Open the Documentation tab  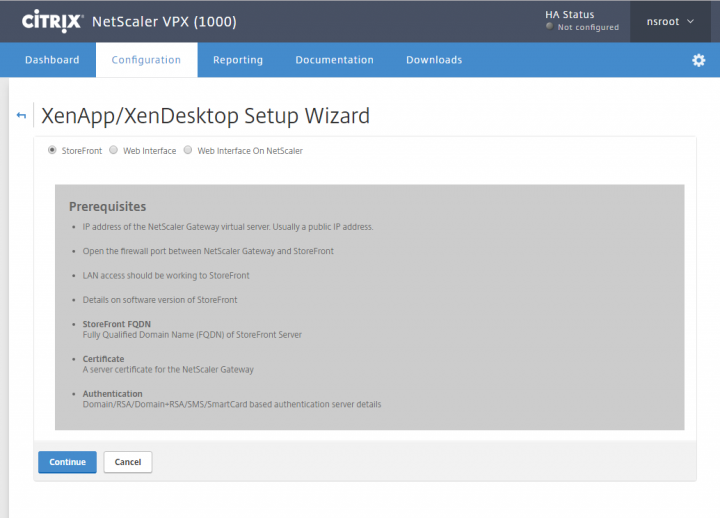pos(334,60)
